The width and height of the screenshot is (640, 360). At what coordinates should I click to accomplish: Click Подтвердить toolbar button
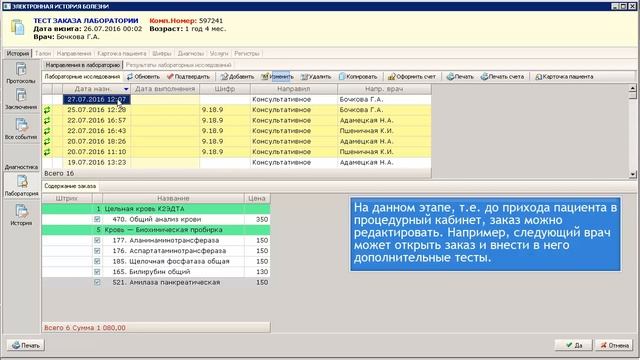coord(188,77)
